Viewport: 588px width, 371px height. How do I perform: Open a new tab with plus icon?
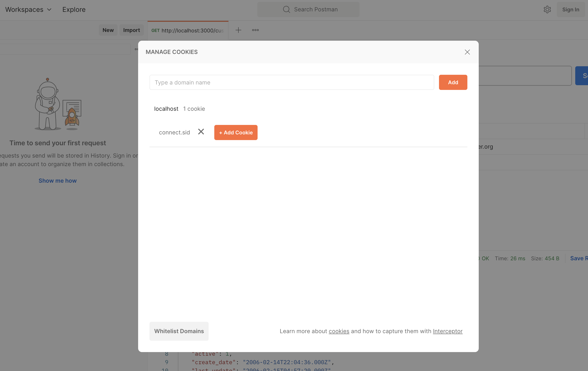pos(238,30)
